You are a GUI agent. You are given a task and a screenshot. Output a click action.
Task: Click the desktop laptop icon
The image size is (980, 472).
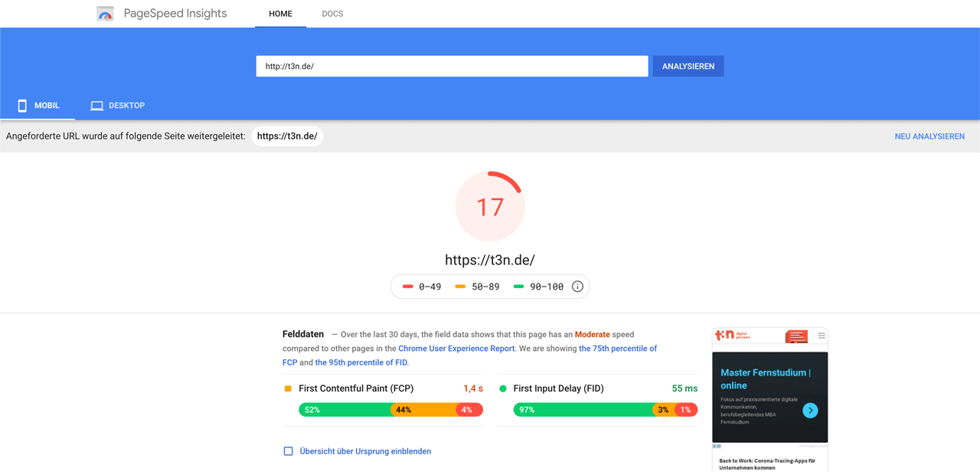click(96, 106)
